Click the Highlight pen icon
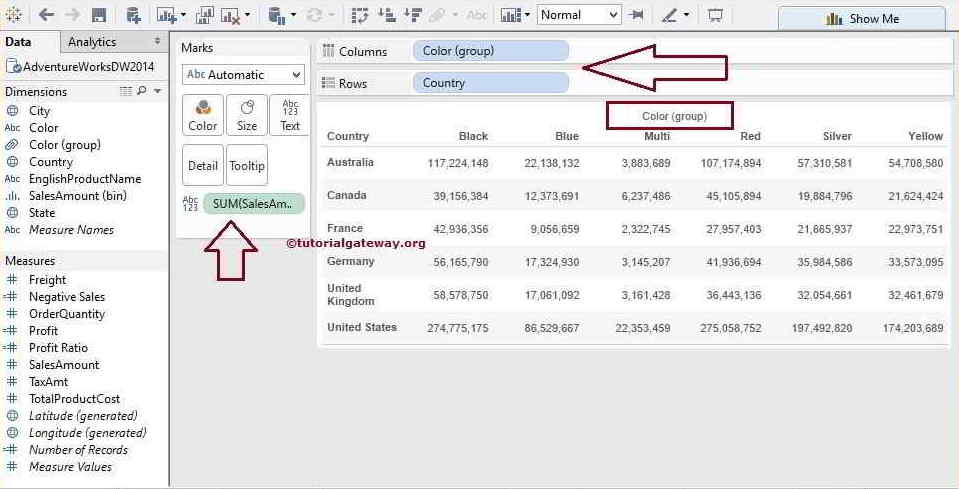 (669, 15)
